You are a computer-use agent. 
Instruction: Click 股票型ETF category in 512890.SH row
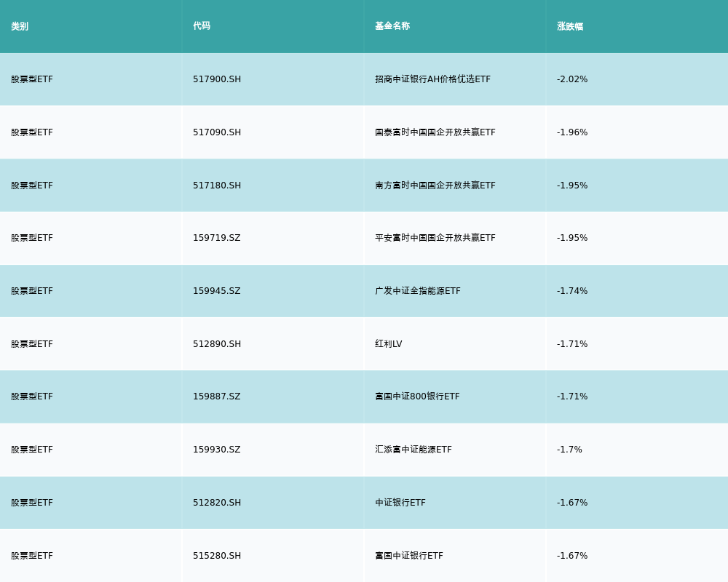tap(32, 344)
